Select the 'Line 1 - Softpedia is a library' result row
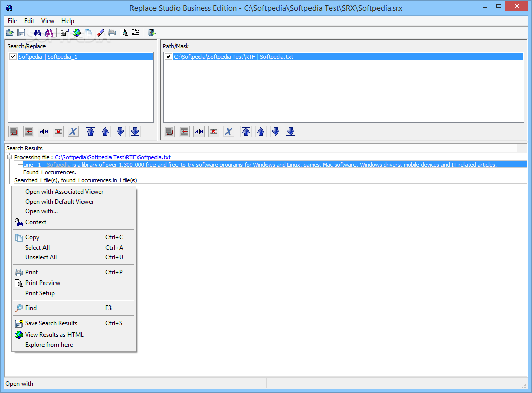Image resolution: width=532 pixels, height=393 pixels. coord(275,165)
